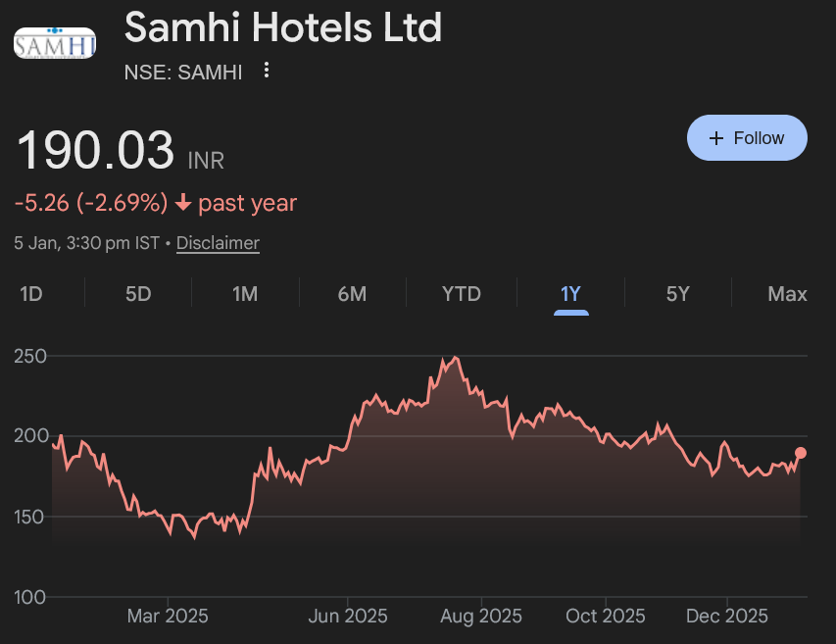Open the Disclaimer link
This screenshot has height=644, width=836.
click(x=217, y=242)
